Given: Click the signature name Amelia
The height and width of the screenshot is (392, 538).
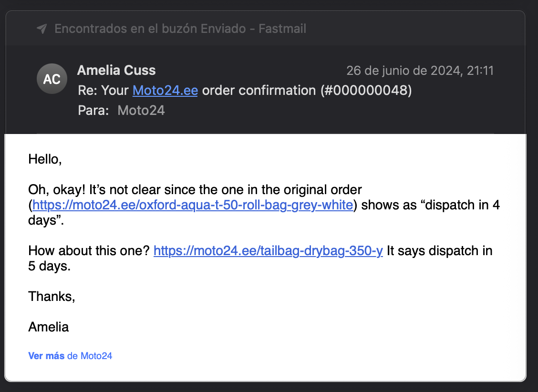Looking at the screenshot, I should tap(48, 327).
